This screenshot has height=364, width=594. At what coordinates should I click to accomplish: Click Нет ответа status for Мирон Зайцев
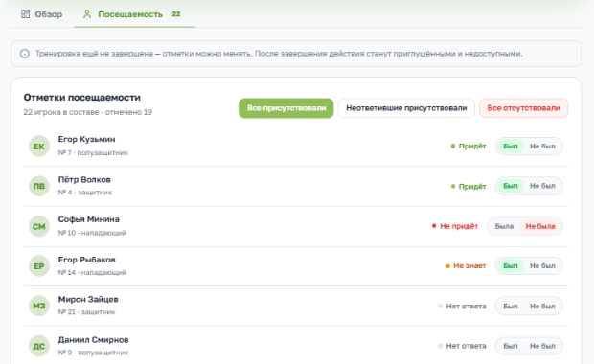[462, 307]
